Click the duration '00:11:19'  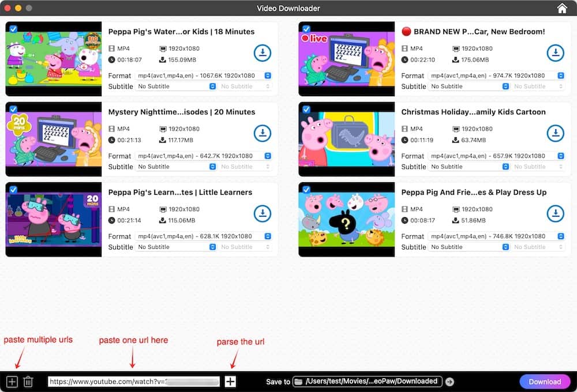pos(422,140)
